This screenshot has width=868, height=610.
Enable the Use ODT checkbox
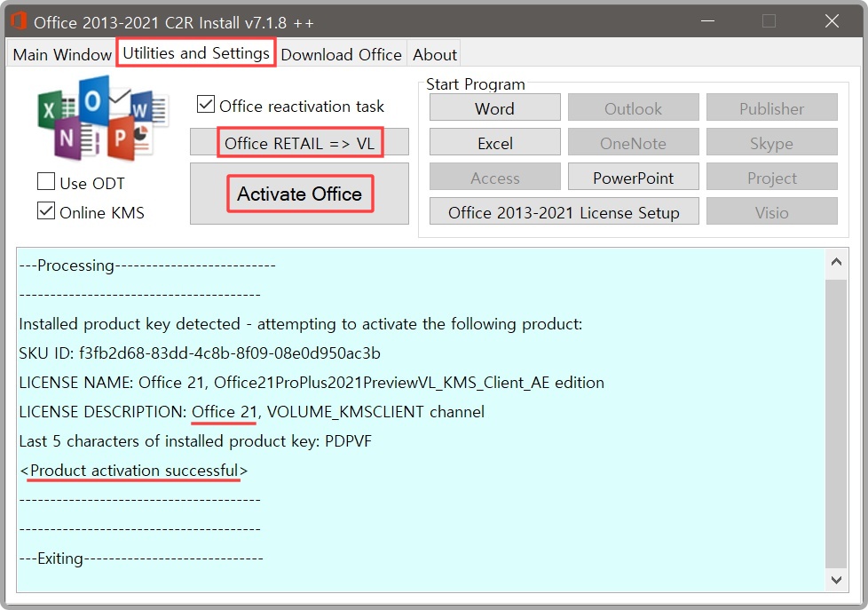tap(46, 182)
